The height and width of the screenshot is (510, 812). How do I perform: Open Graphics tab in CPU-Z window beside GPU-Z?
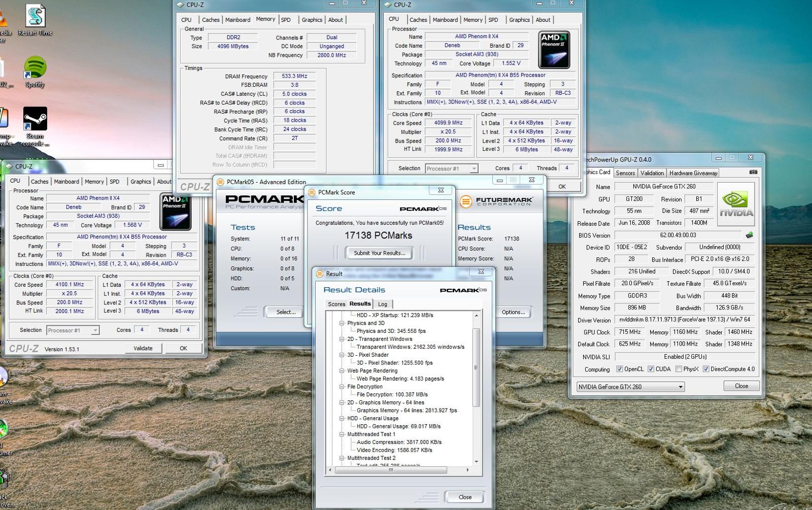519,20
